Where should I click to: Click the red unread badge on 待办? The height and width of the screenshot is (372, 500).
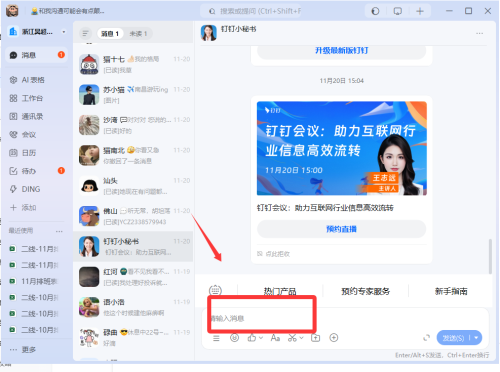click(61, 171)
